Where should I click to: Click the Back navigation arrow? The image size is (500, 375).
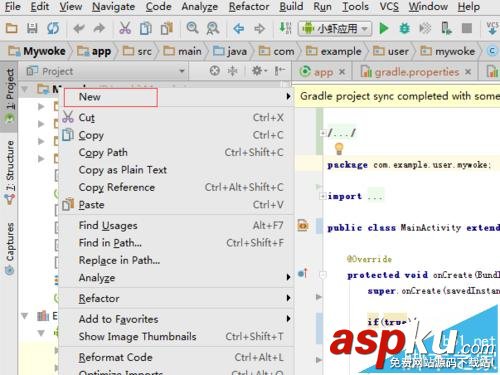coord(239,29)
